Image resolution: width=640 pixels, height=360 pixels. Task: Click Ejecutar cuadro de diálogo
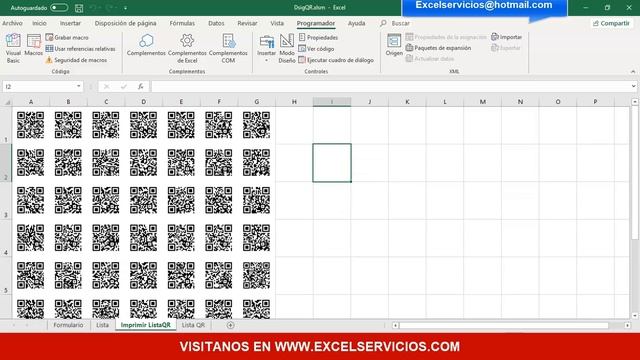coord(336,60)
